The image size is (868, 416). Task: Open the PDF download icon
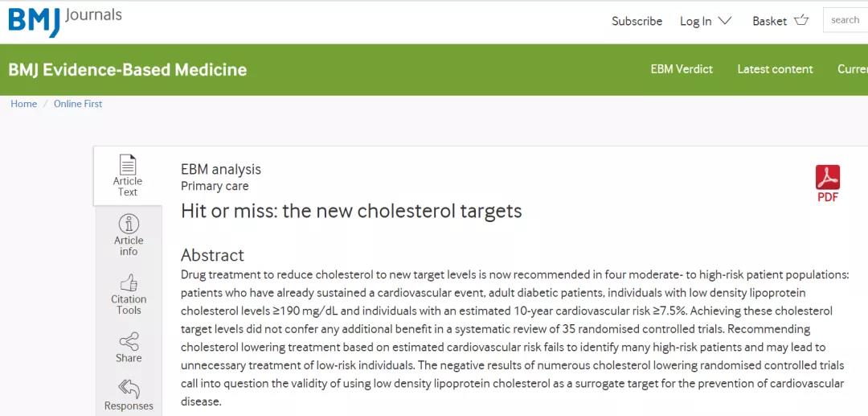[828, 177]
